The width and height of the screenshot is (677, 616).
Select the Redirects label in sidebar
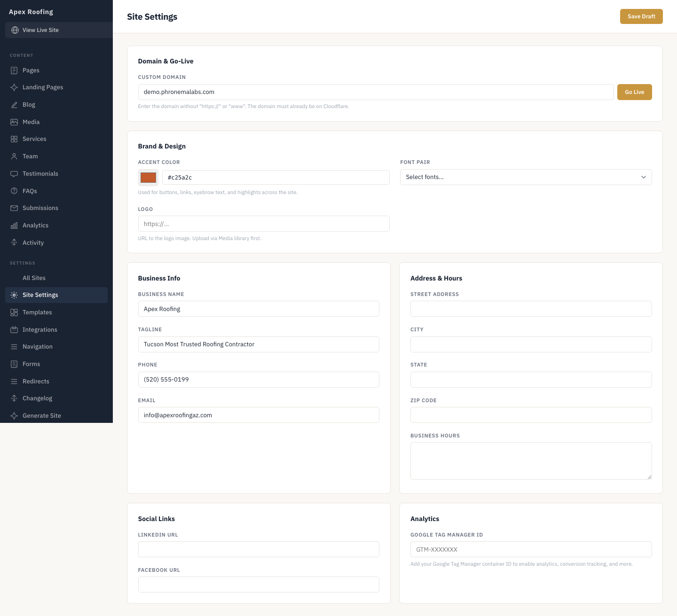[36, 382]
